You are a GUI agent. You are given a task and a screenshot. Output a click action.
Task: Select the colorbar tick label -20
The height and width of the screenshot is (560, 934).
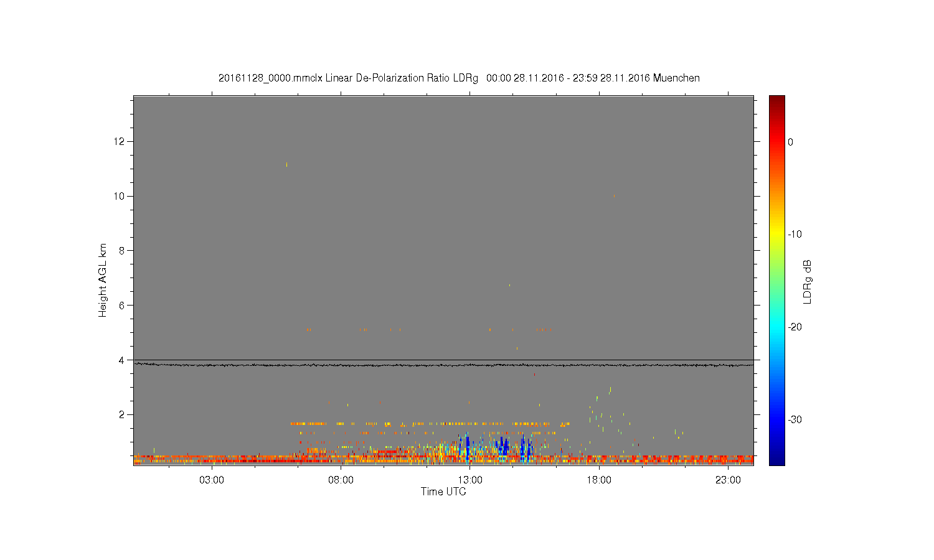(795, 327)
